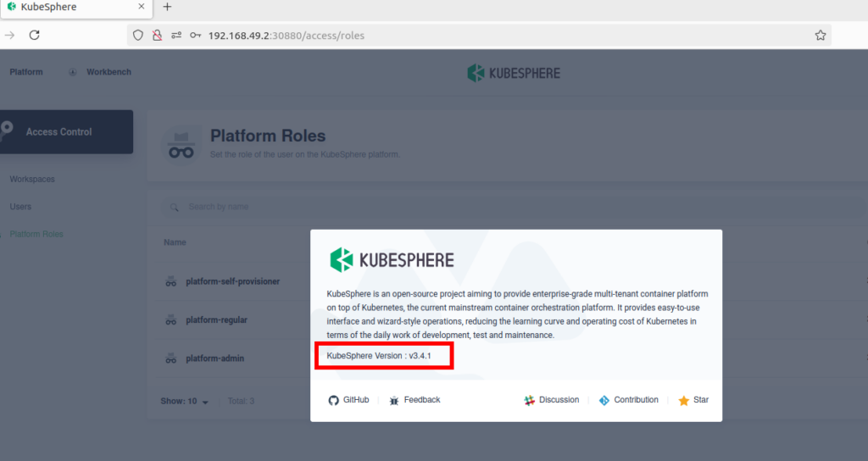
Task: Go to Users in the sidebar
Action: (x=20, y=207)
